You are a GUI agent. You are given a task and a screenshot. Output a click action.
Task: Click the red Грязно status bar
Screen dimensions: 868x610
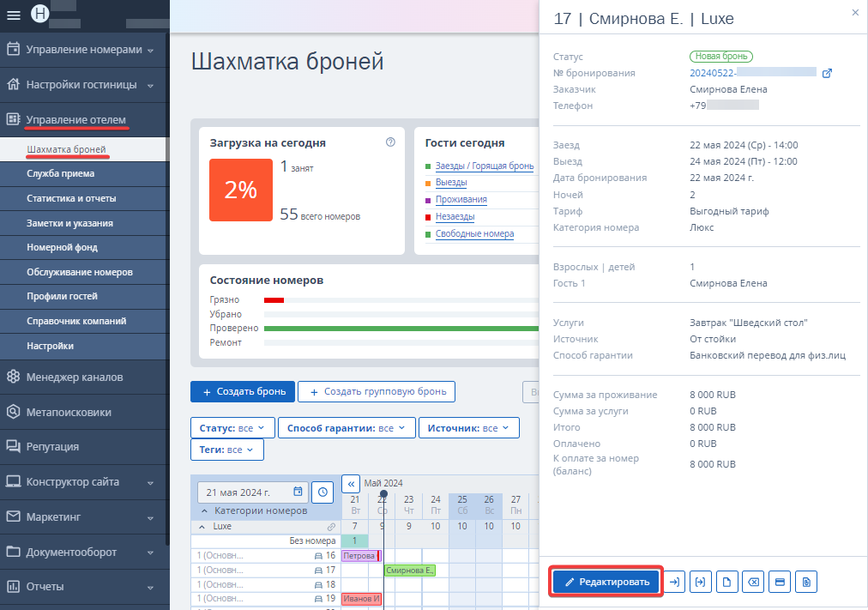[x=274, y=300]
